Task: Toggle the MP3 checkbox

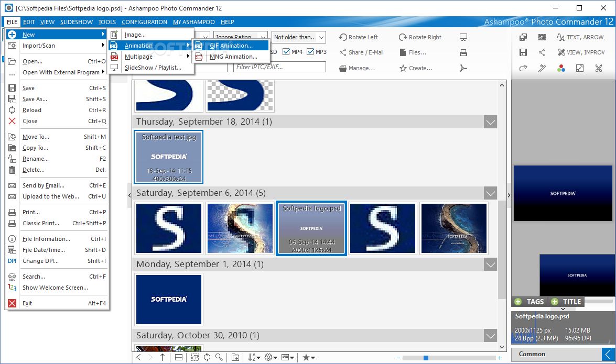Action: 310,52
